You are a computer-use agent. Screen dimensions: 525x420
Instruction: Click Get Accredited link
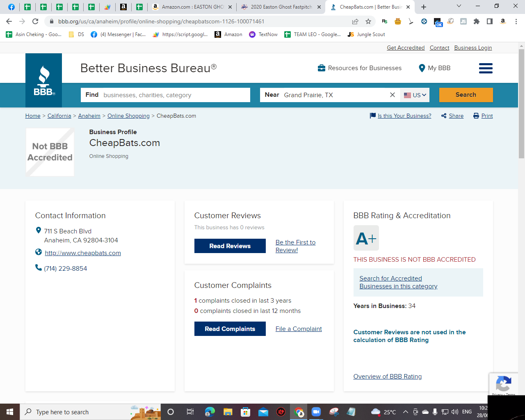(406, 48)
